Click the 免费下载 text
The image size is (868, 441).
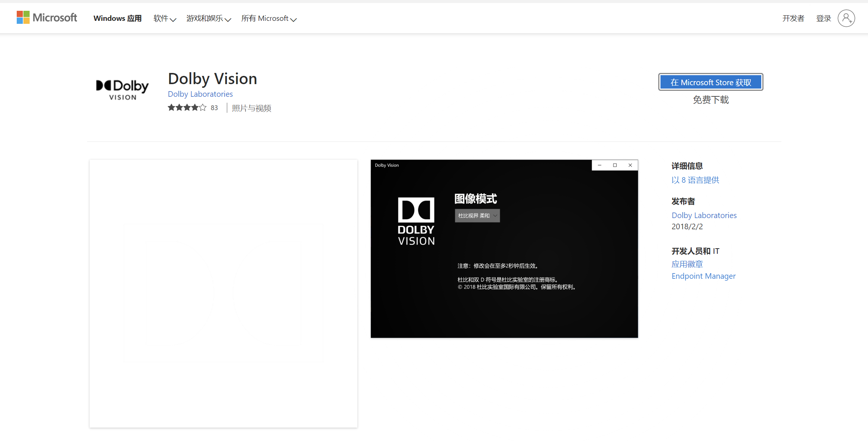point(711,100)
